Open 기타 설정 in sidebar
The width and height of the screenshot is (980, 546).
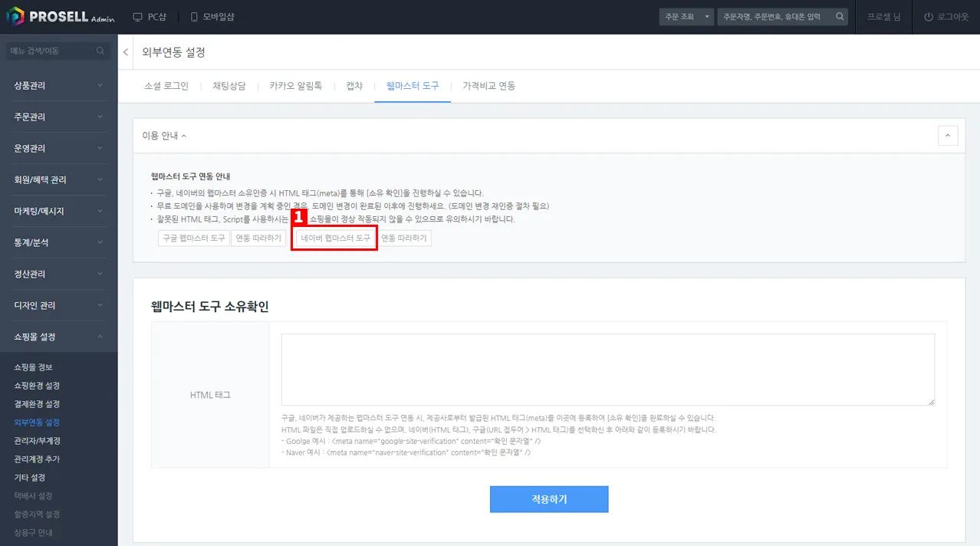(29, 478)
